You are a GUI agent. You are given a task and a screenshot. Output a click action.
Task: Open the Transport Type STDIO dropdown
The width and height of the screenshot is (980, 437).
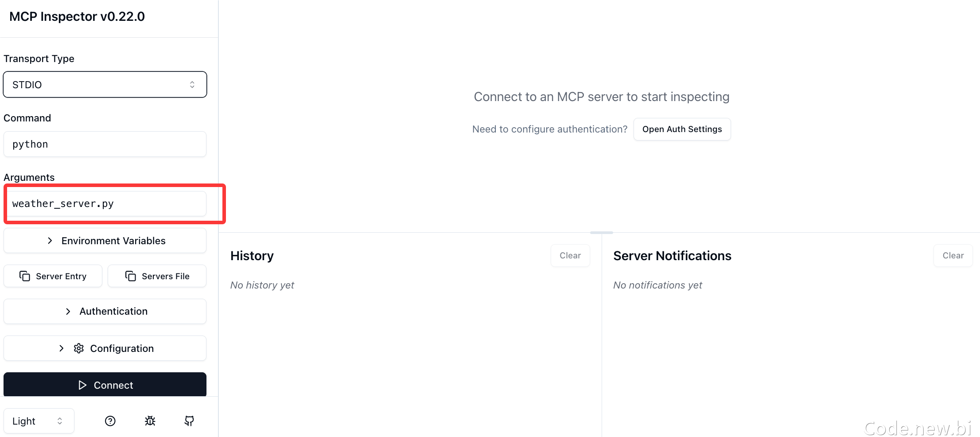click(105, 85)
